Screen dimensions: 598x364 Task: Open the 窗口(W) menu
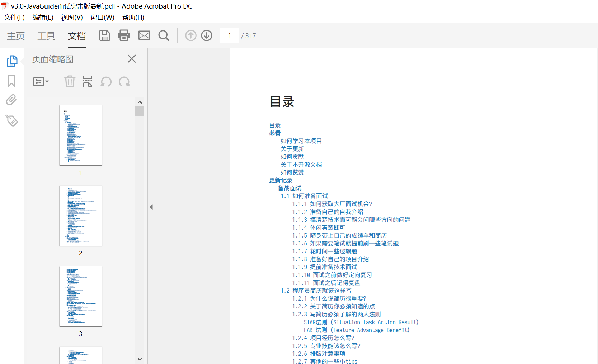(102, 18)
